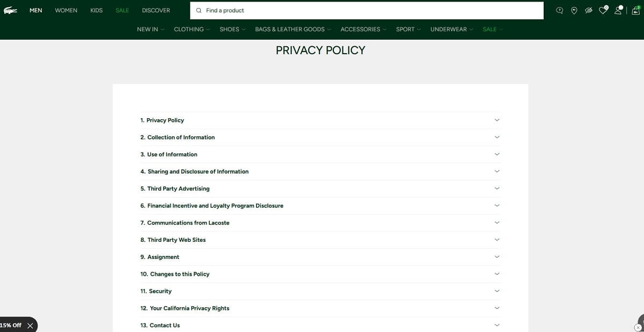This screenshot has height=332, width=644.
Task: Open the store locator pin icon
Action: 574,10
